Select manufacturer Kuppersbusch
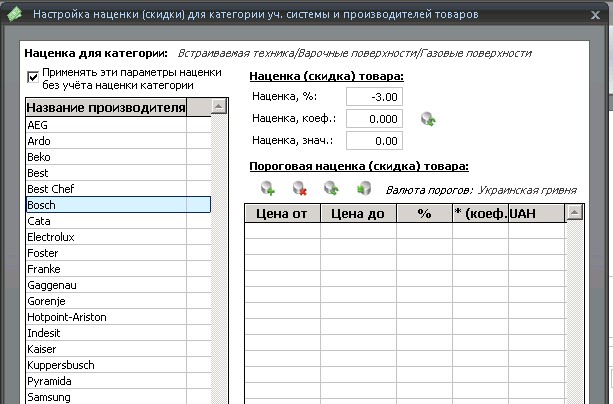Image resolution: width=613 pixels, height=404 pixels. coord(118,365)
